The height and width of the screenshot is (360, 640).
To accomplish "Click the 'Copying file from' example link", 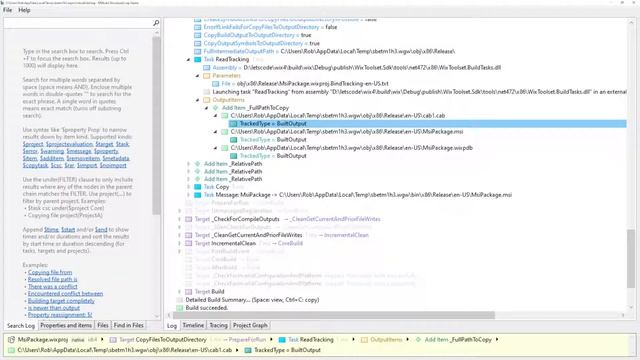I will [x=50, y=272].
